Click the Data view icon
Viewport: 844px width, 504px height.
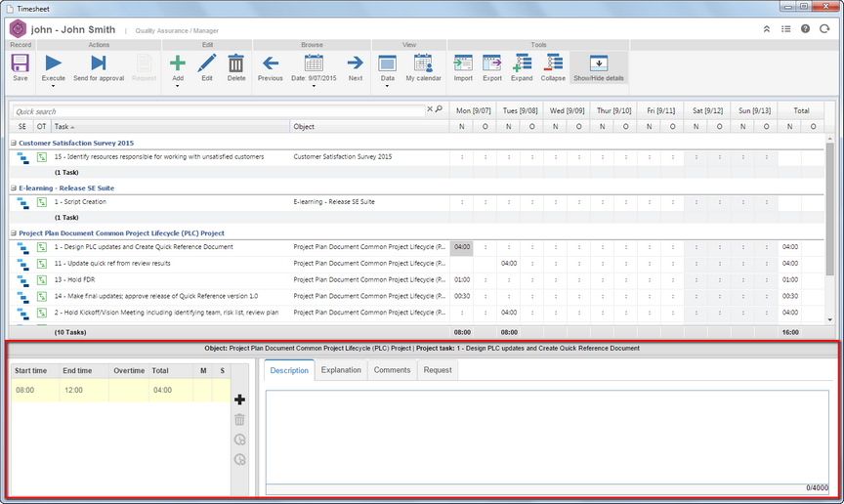click(388, 63)
